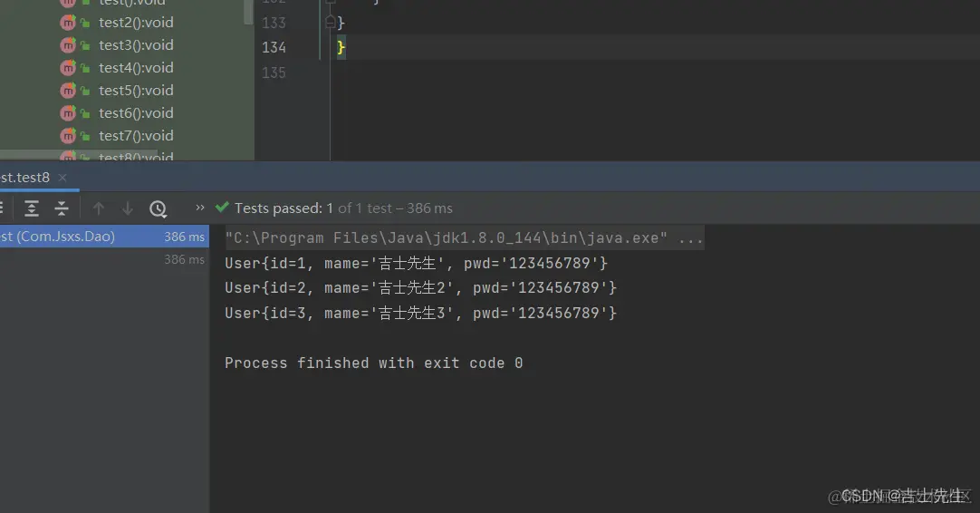Click output line User{id=1
Viewport: 980px width, 513px height.
click(417, 264)
